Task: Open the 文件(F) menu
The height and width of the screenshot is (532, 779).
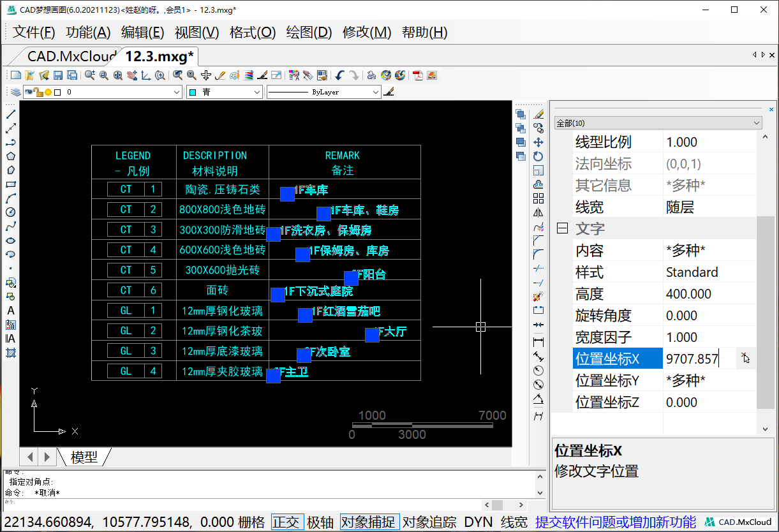Action: coord(34,33)
